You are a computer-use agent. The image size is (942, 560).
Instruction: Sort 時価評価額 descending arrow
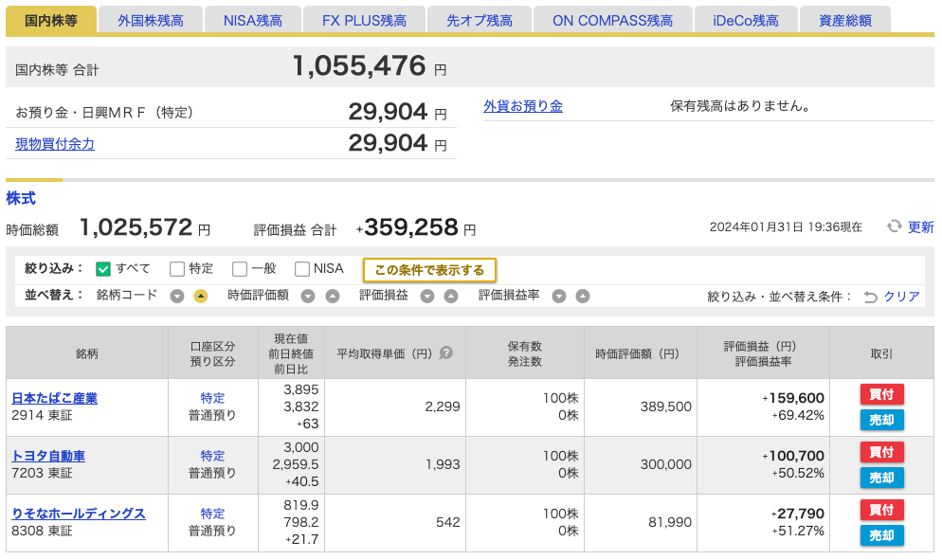pyautogui.click(x=308, y=297)
